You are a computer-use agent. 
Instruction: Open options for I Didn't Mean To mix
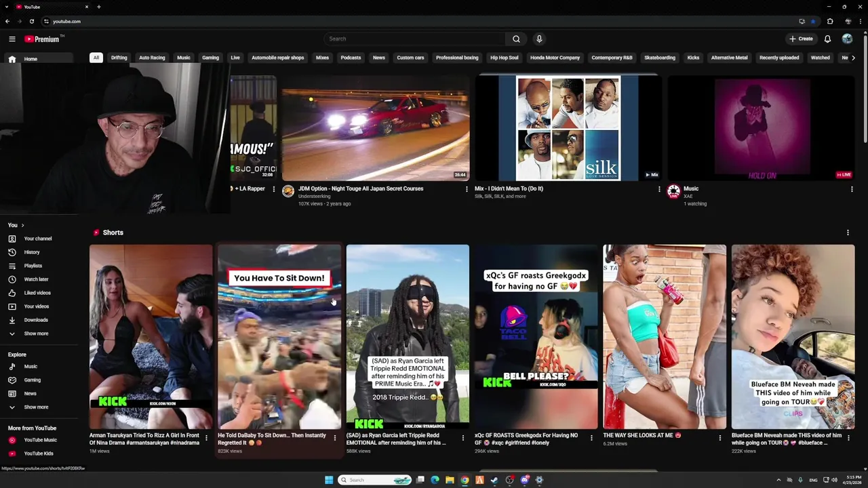pos(659,189)
